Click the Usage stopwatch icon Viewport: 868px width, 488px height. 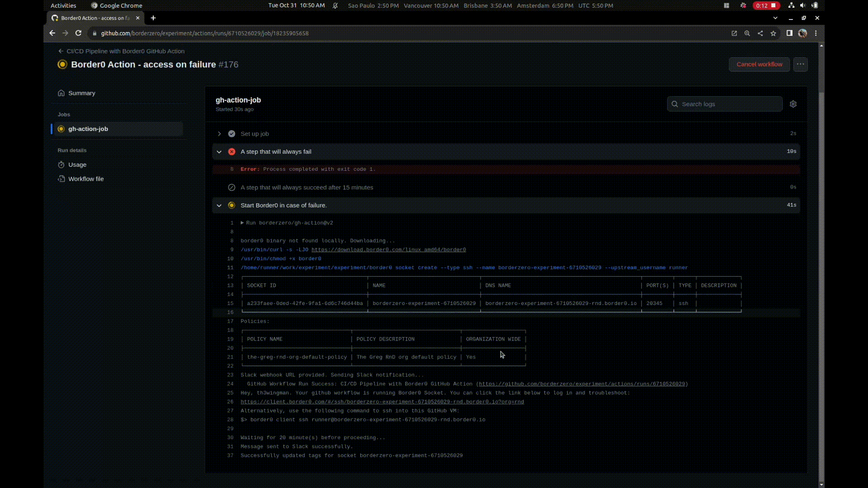61,164
